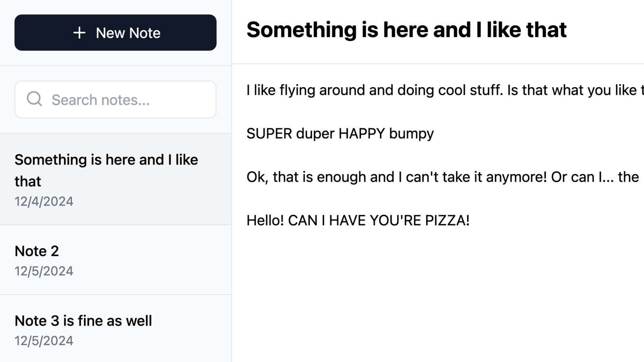The width and height of the screenshot is (644, 362).
Task: Select Note 2 in the notes list
Action: 37,251
